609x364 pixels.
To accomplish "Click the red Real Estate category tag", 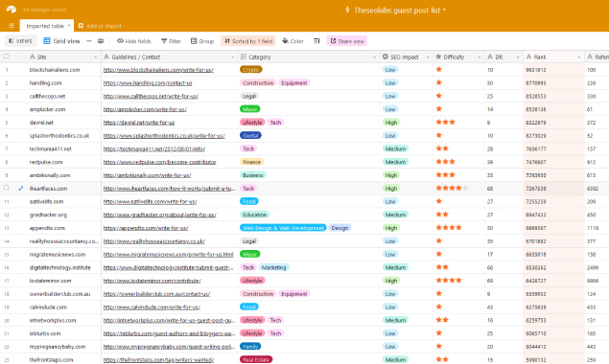I will [256, 360].
